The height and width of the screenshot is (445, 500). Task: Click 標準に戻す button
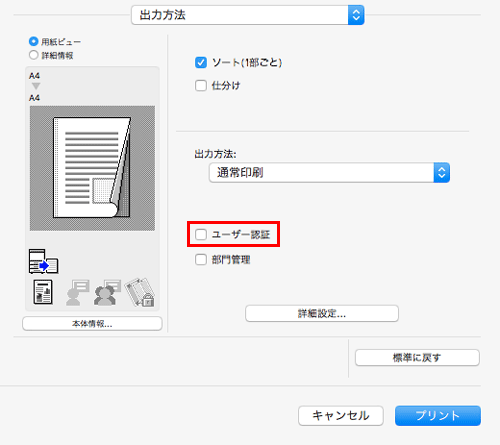[x=417, y=358]
